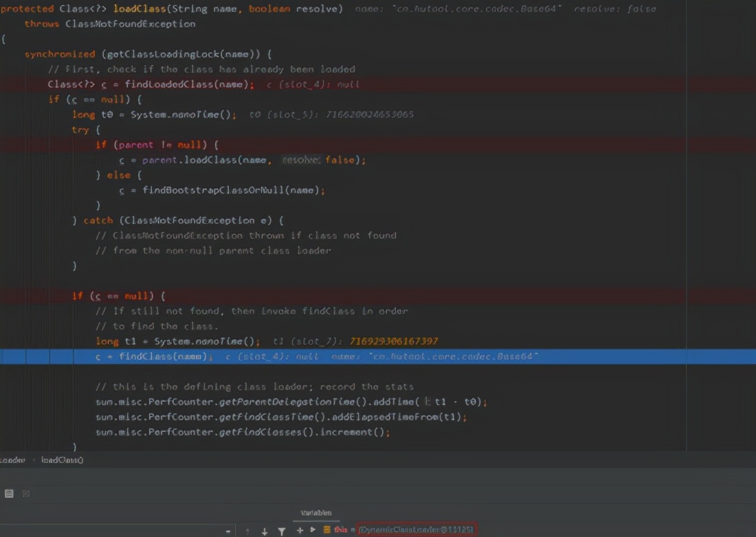
Task: Click the 'try {' line
Action: tap(87, 130)
